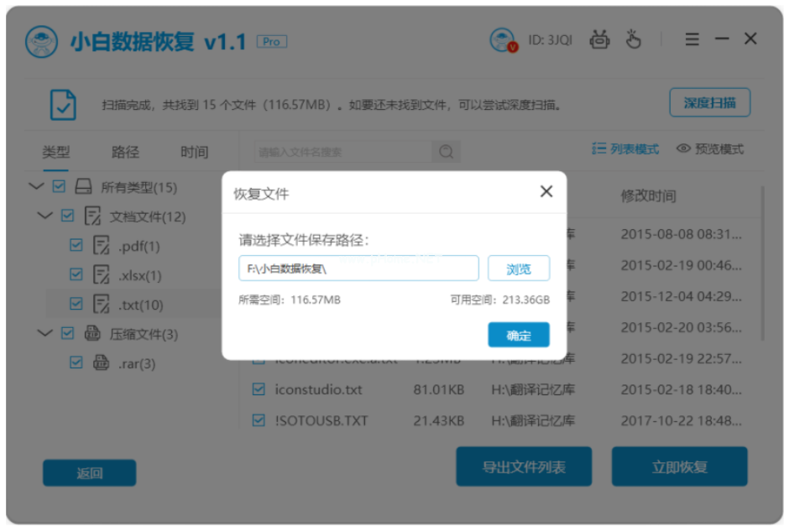Confirm with the 确定 button

pos(519,335)
